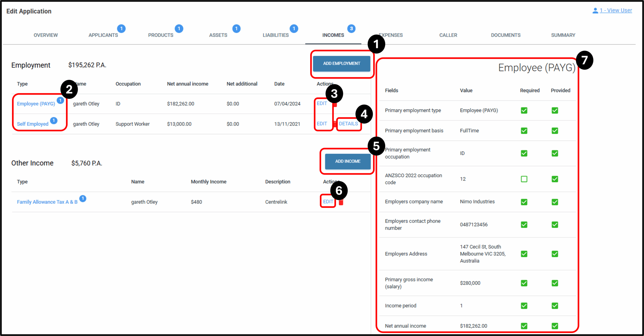Click badge beside Self Employed type
Viewport: 644px width, 336px height.
(54, 120)
